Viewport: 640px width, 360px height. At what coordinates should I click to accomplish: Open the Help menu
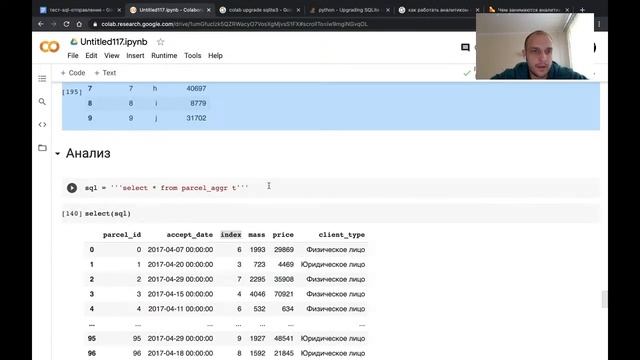tap(215, 56)
